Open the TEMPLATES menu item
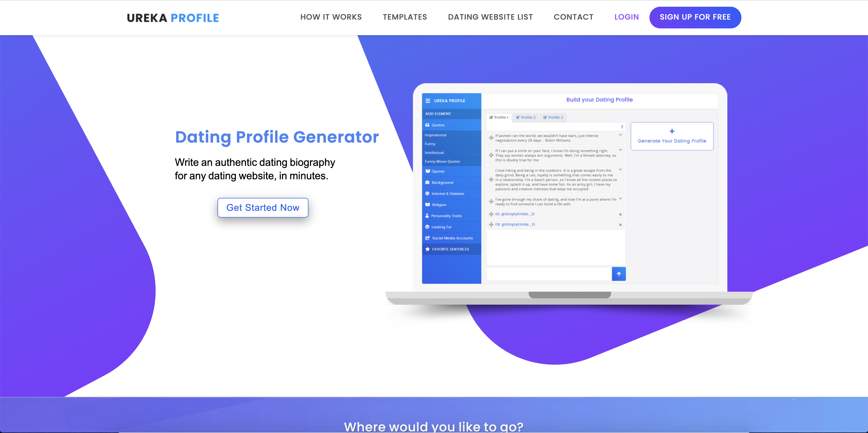The height and width of the screenshot is (433, 868). point(405,17)
